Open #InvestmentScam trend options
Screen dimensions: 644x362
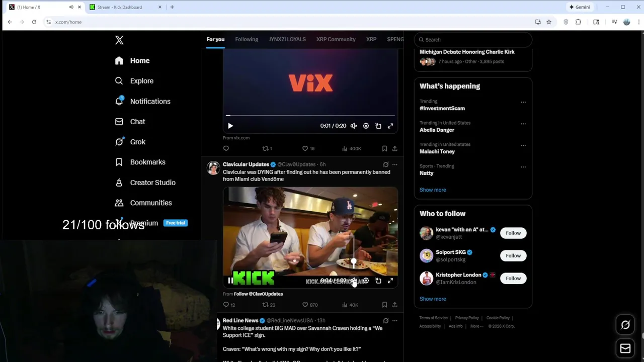[x=523, y=102]
